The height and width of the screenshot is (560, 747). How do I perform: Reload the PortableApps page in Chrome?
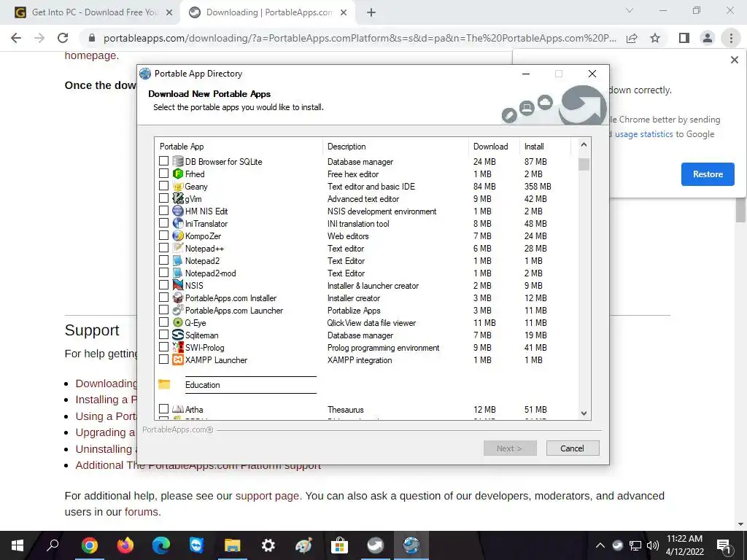click(63, 38)
